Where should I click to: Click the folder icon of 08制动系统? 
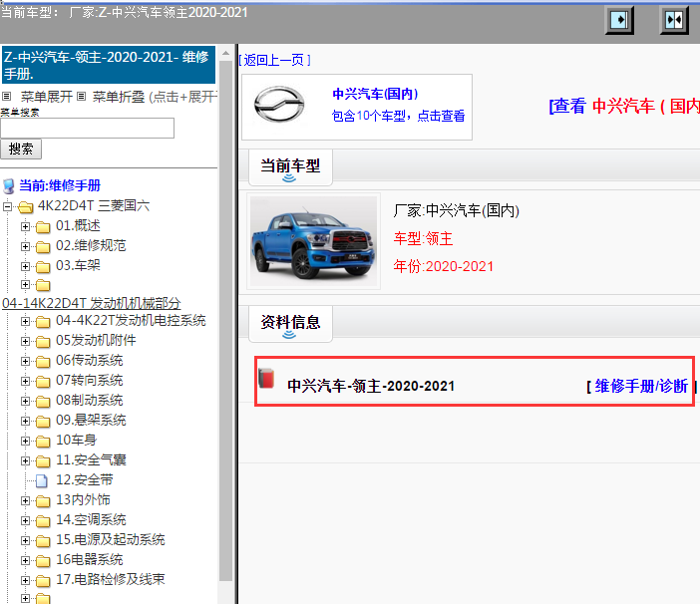[x=43, y=402]
